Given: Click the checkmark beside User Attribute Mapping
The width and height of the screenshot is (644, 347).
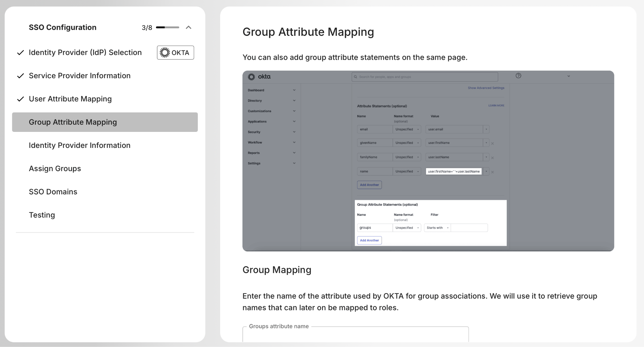Looking at the screenshot, I should click(x=20, y=99).
